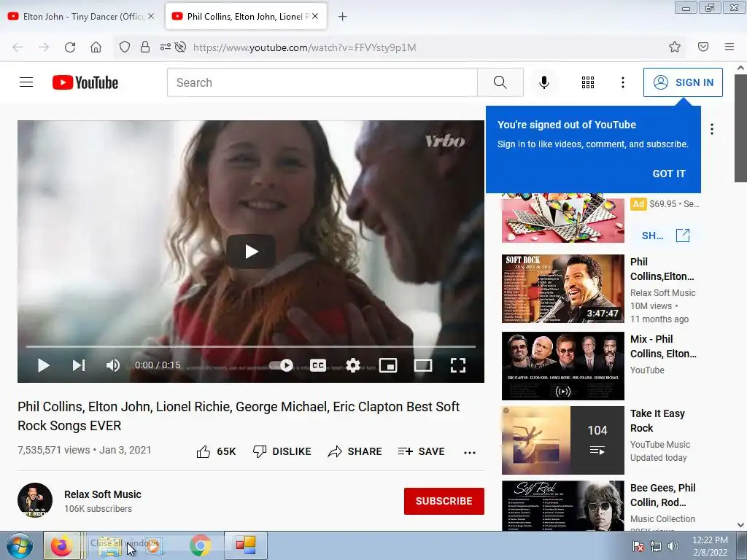
Task: Save page to Pocket
Action: tap(703, 47)
